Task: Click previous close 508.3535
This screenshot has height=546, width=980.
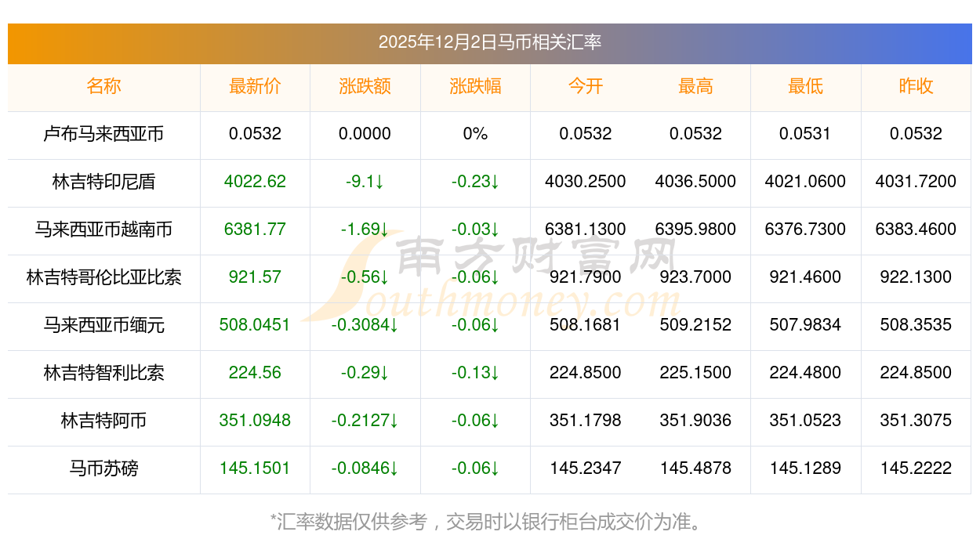Action: 916,325
